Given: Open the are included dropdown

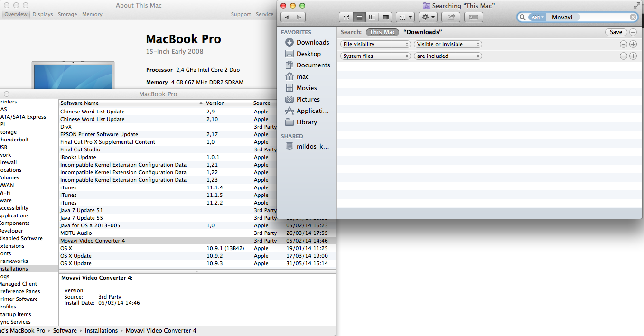Looking at the screenshot, I should point(448,56).
